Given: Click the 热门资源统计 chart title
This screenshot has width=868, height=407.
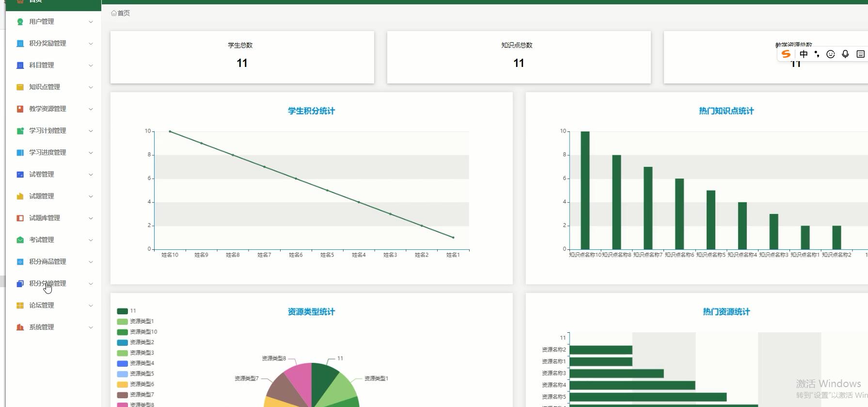Looking at the screenshot, I should pyautogui.click(x=726, y=312).
